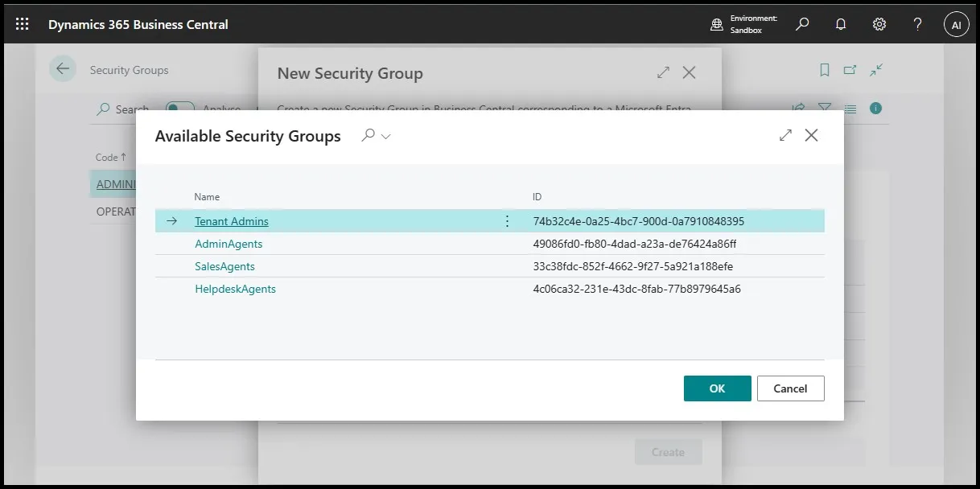
Task: Open the filter pane funnel icon
Action: pyautogui.click(x=825, y=108)
